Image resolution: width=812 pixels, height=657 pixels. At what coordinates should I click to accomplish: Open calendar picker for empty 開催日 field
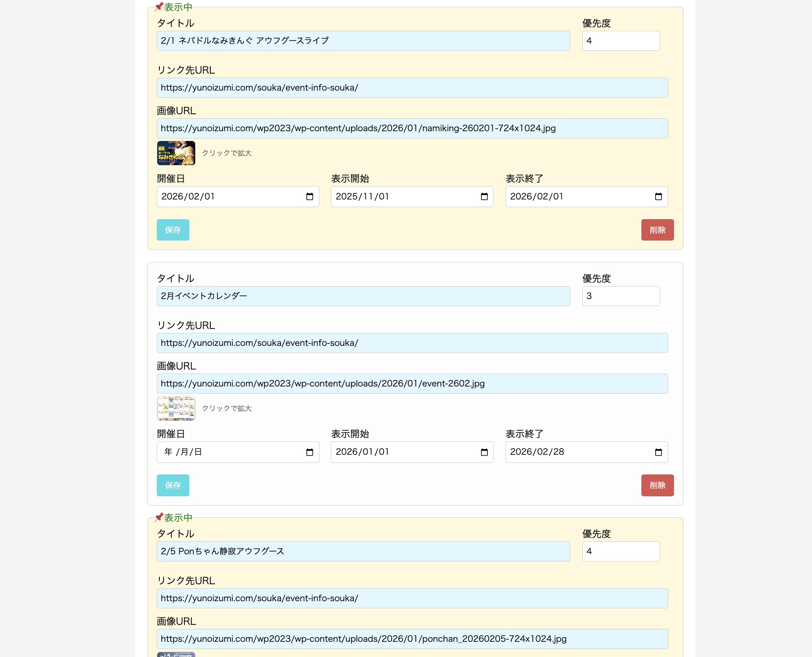(310, 453)
